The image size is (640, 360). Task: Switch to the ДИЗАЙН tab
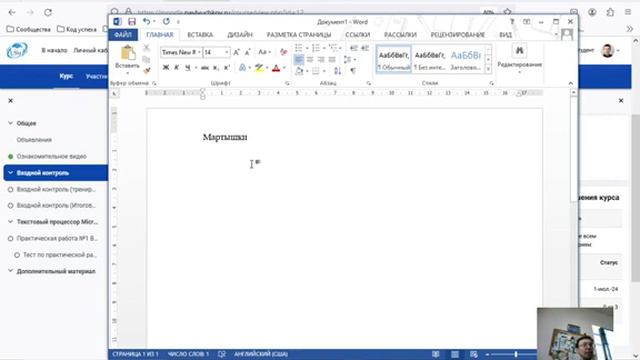240,35
